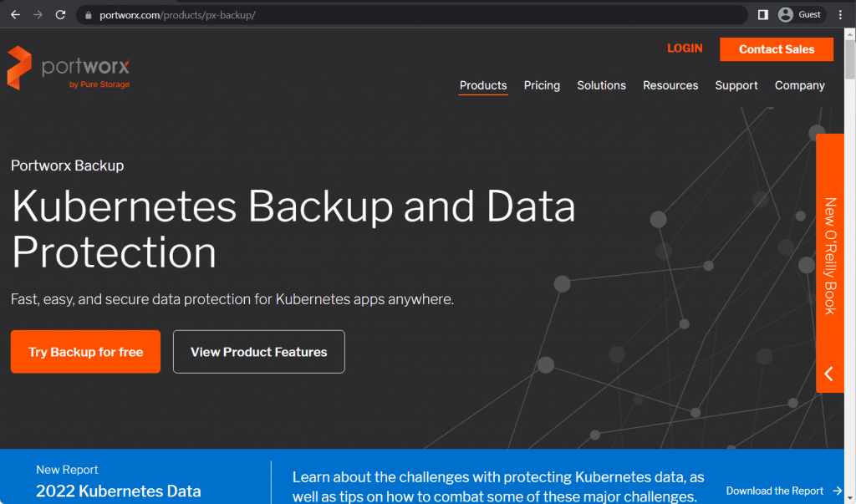The image size is (856, 504).
Task: Click the Download the Report arrow icon
Action: pos(838,491)
